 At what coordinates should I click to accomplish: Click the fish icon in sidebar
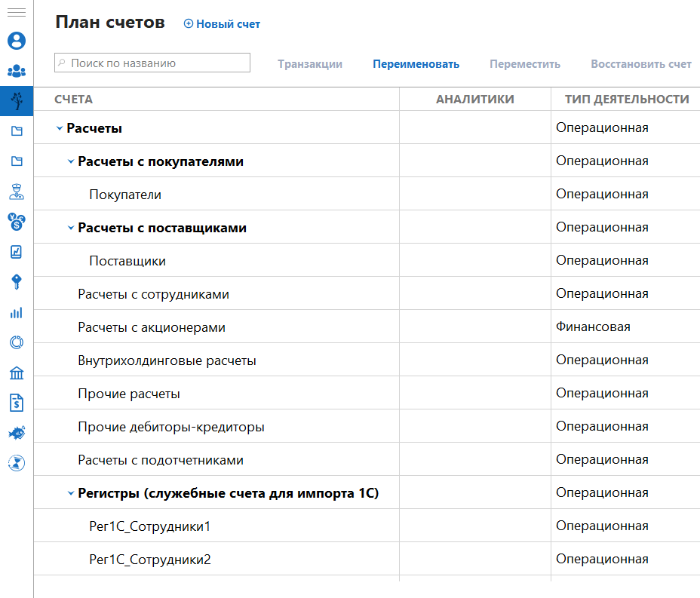coord(16,433)
